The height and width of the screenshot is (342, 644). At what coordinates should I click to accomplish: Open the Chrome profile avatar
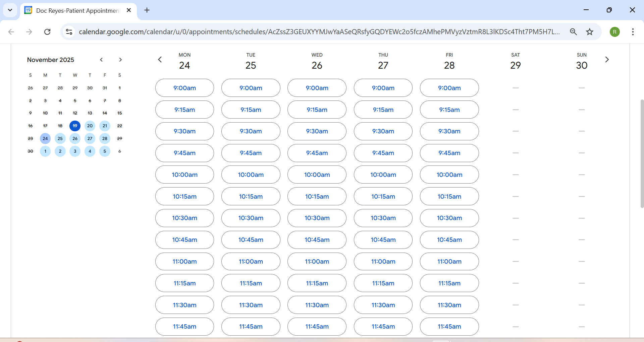click(614, 32)
